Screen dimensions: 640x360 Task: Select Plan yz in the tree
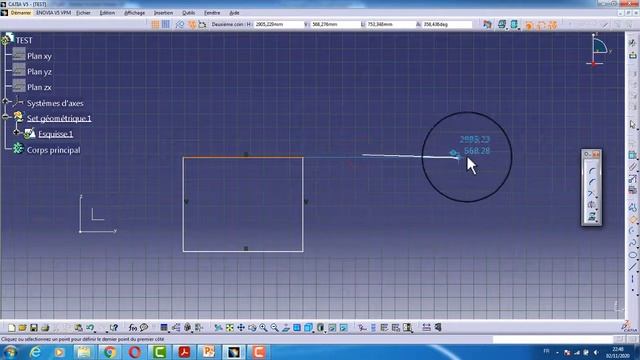click(x=39, y=71)
